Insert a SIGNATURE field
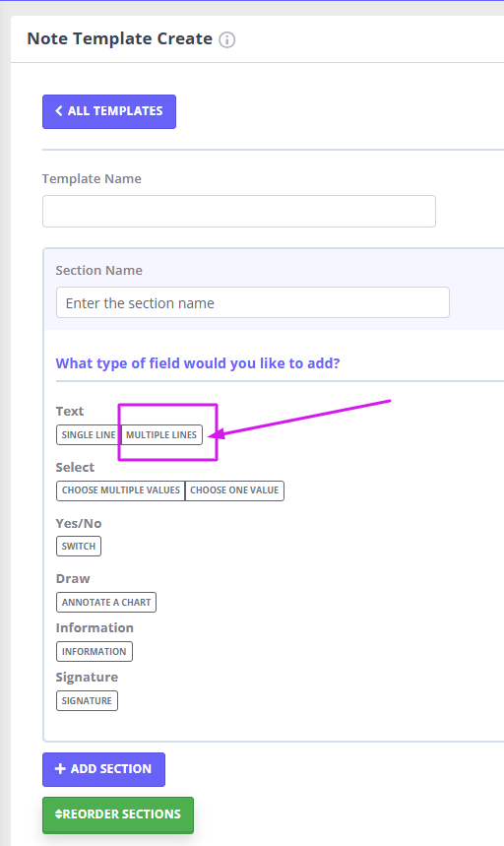This screenshot has width=504, height=846. (87, 701)
